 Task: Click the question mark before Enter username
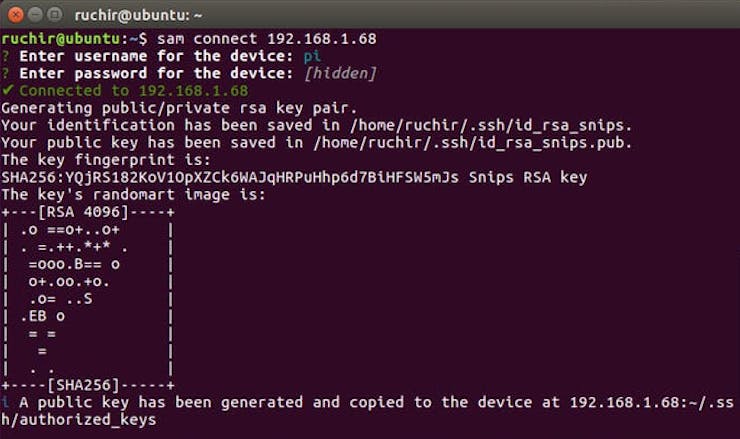[x=5, y=56]
